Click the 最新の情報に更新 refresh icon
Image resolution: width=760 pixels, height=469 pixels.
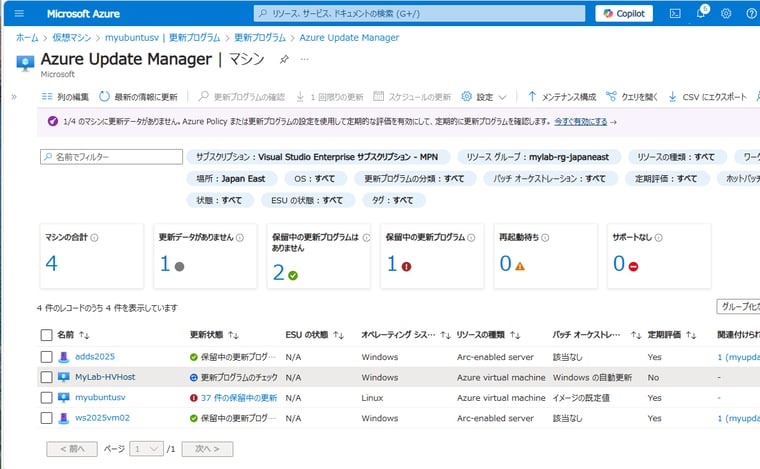click(x=104, y=96)
